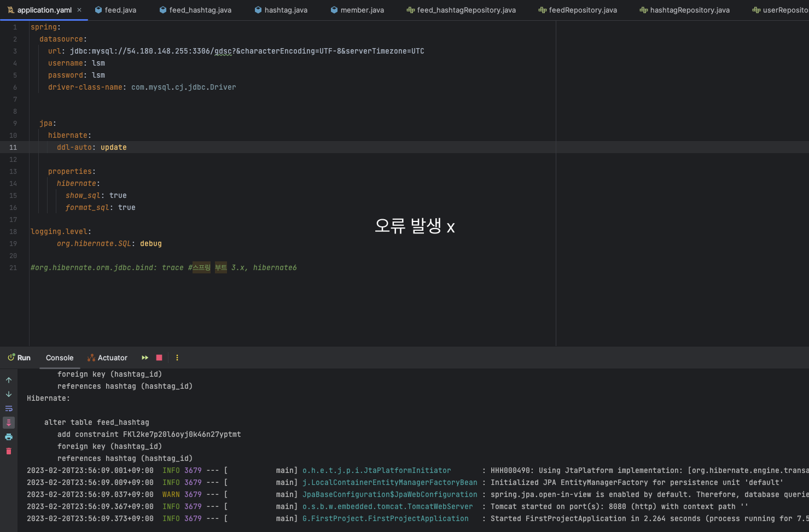Click the JpaWebConfiguration logger link
The image size is (809, 532).
[x=390, y=495]
